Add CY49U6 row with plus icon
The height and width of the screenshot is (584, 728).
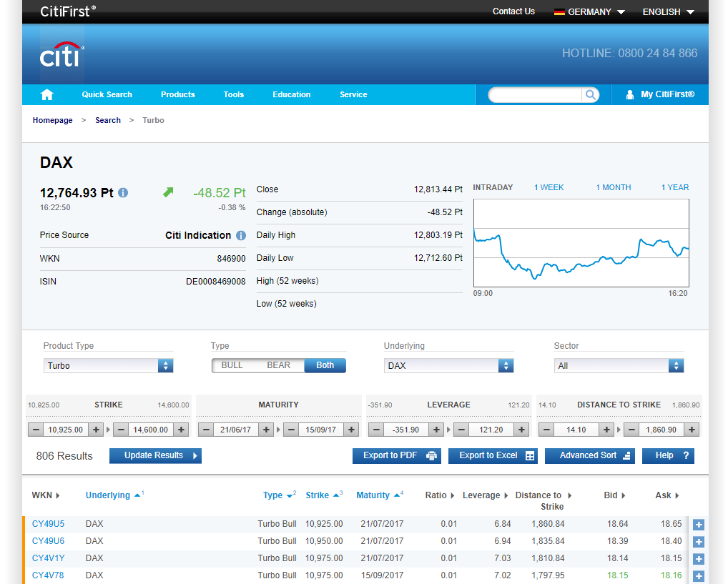(698, 542)
